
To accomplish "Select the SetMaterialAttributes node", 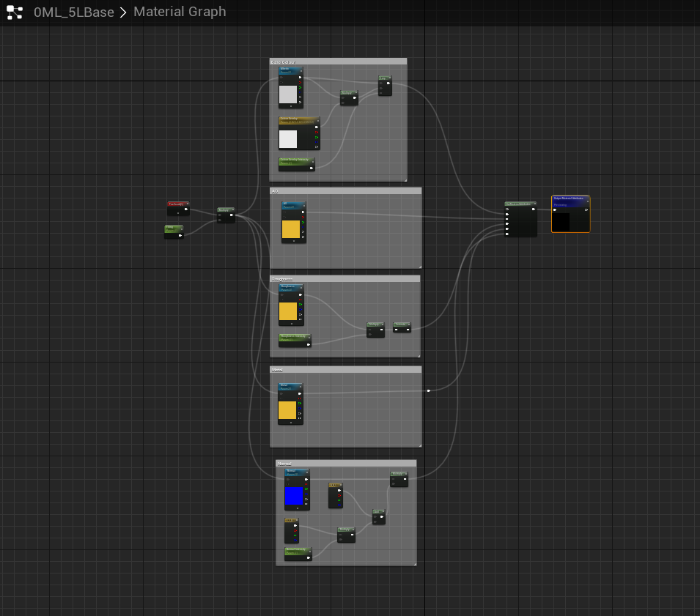I will coord(520,204).
